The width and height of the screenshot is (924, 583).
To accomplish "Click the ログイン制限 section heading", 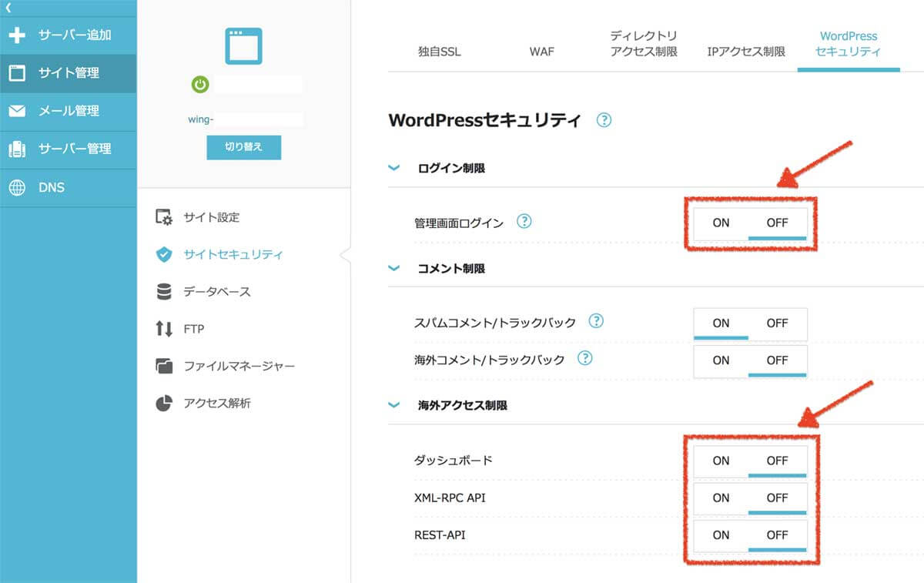I will coord(451,168).
